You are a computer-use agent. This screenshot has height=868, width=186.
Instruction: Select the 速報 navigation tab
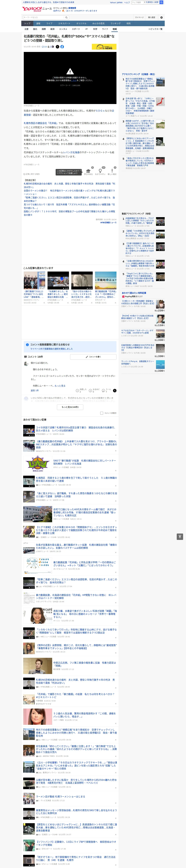tap(38, 24)
